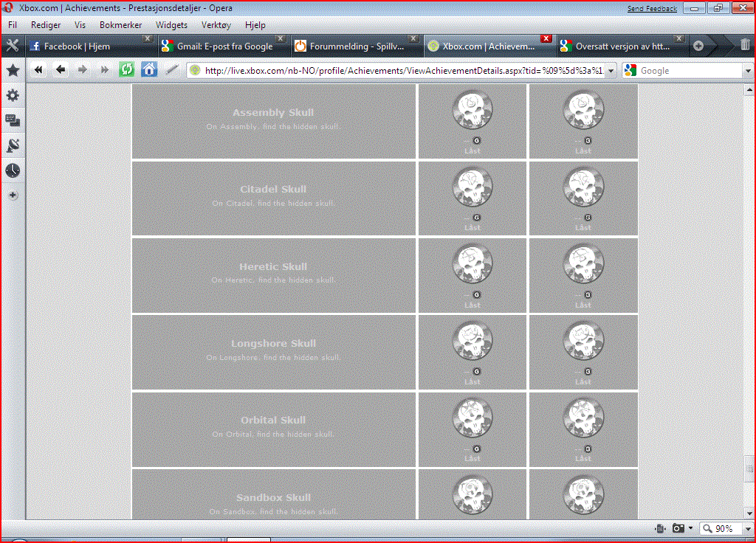Click the Longshore Skull title

tap(273, 344)
